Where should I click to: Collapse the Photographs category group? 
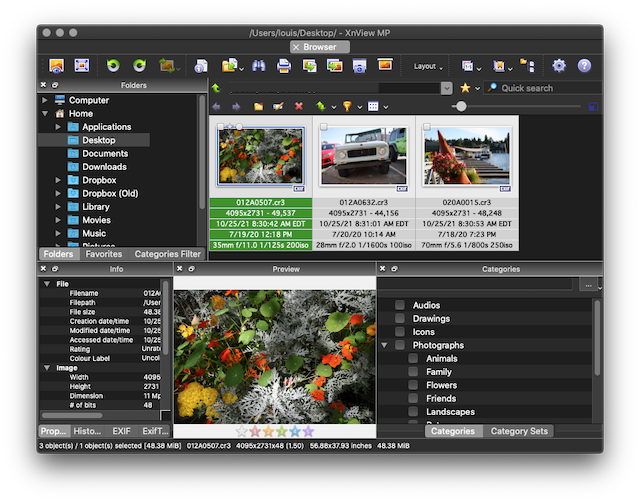point(385,345)
